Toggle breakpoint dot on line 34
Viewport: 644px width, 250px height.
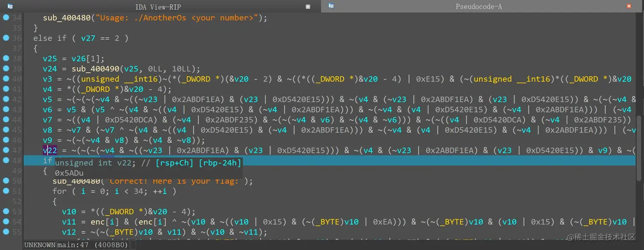point(6,17)
